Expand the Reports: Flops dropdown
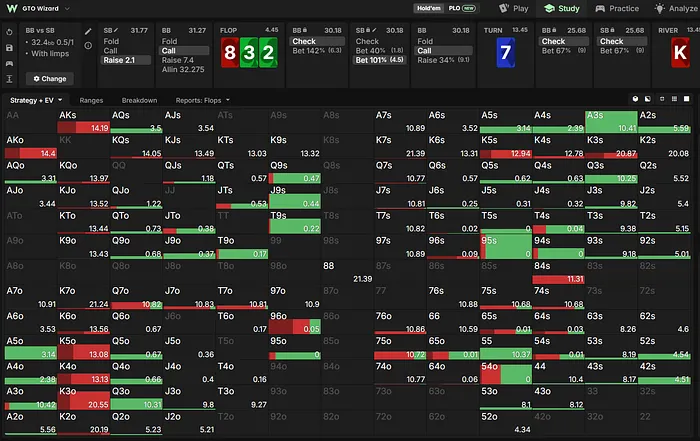 (x=228, y=100)
